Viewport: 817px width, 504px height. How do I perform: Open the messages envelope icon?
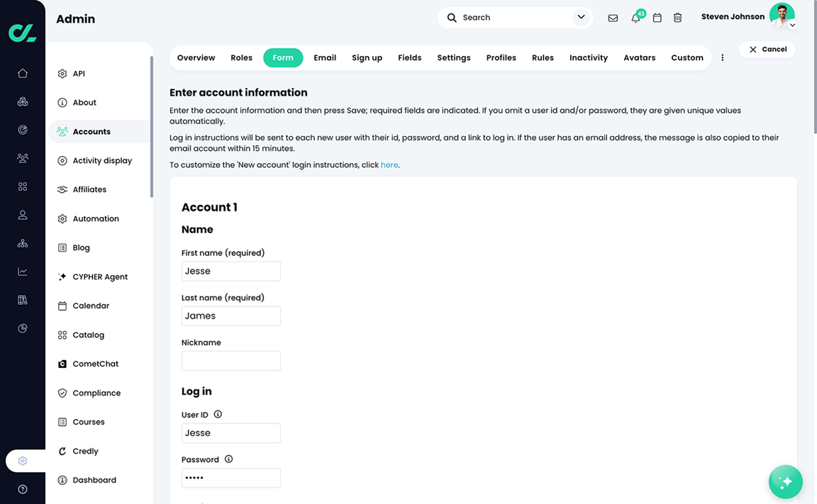point(613,18)
